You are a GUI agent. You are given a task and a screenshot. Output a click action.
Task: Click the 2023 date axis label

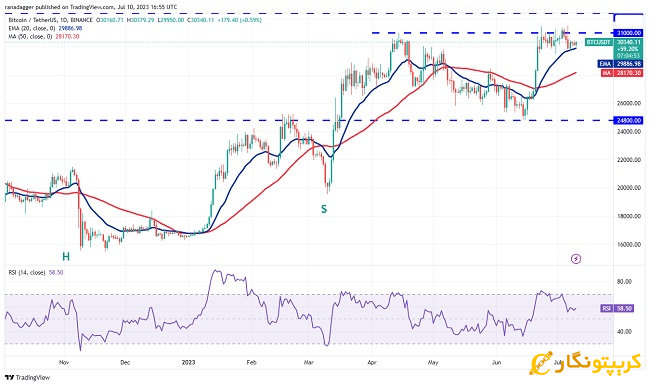[188, 362]
